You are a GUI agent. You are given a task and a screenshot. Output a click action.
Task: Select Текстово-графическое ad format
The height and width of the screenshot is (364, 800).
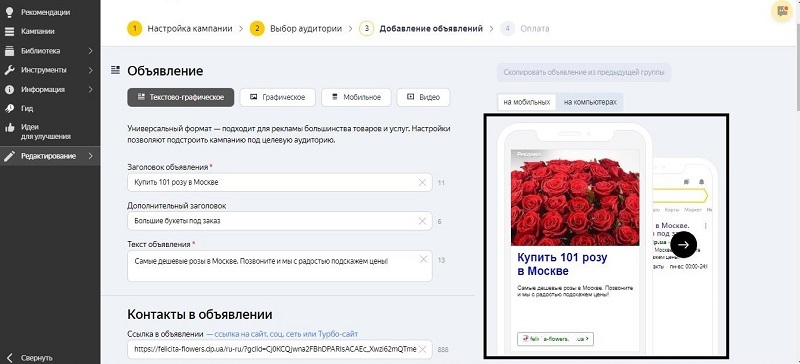pos(181,97)
